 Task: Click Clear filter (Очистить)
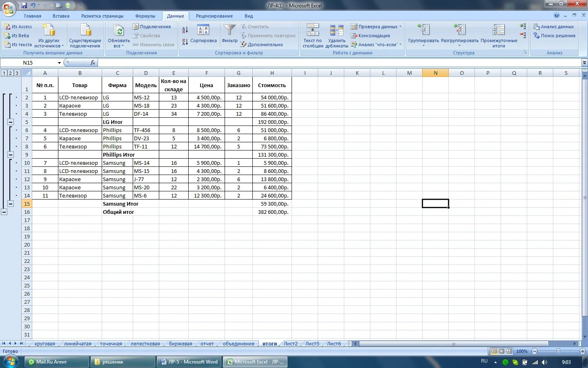255,27
